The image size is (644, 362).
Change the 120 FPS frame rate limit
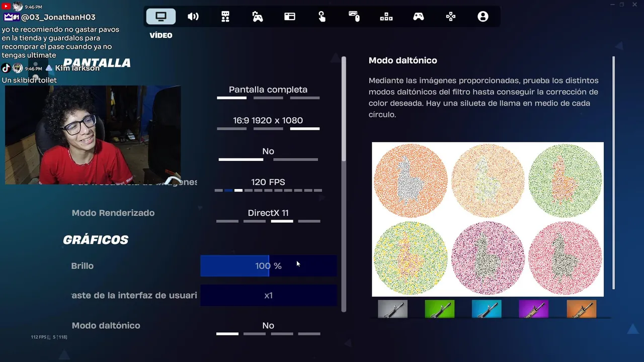click(268, 184)
